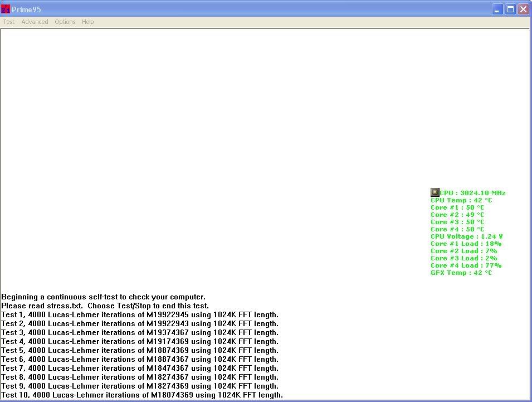Click the Prime95 window title text
Screen dimensions: 532x402
(x=27, y=9)
